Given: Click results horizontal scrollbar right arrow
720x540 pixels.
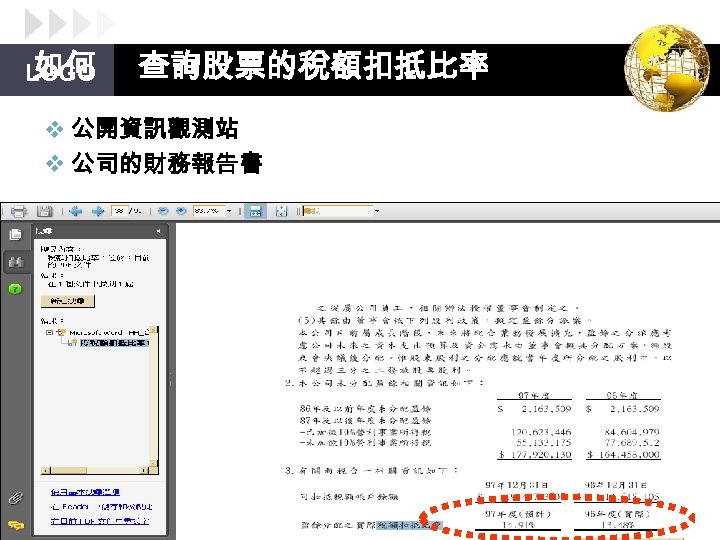Looking at the screenshot, I should coord(144,470).
